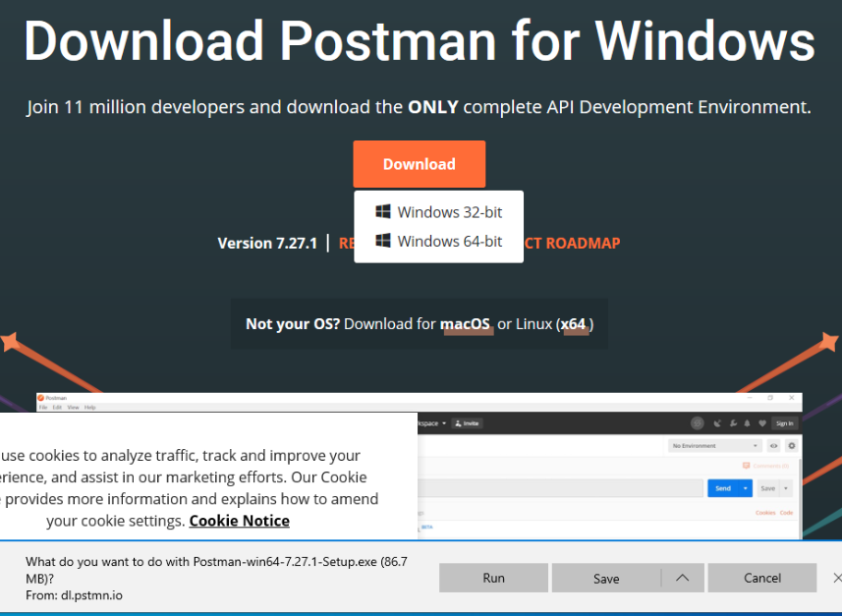Run the Postman setup file
The image size is (842, 616).
pyautogui.click(x=493, y=578)
